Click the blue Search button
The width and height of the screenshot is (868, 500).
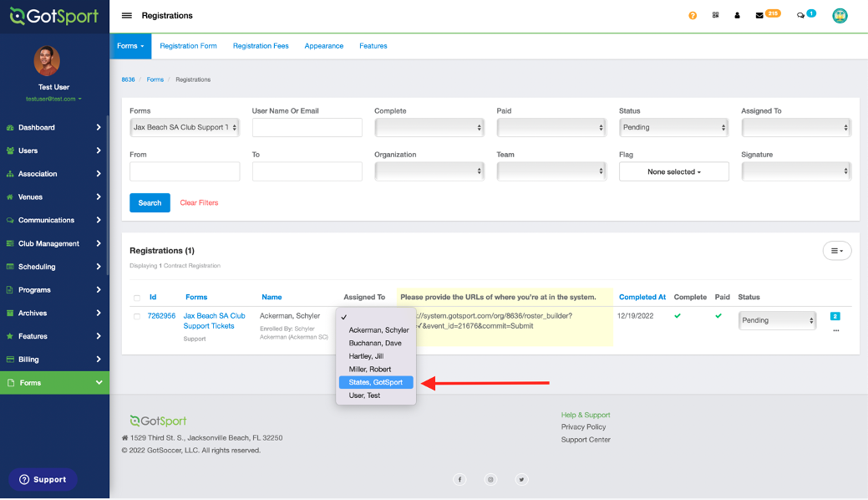(150, 203)
